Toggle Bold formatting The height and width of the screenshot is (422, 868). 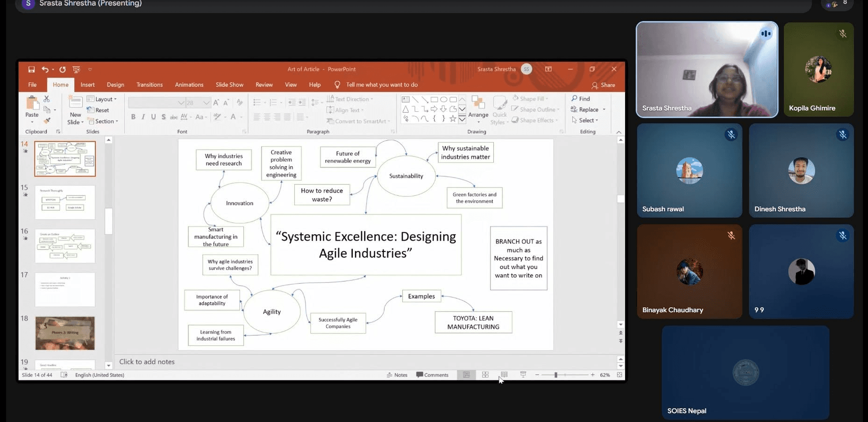(133, 117)
